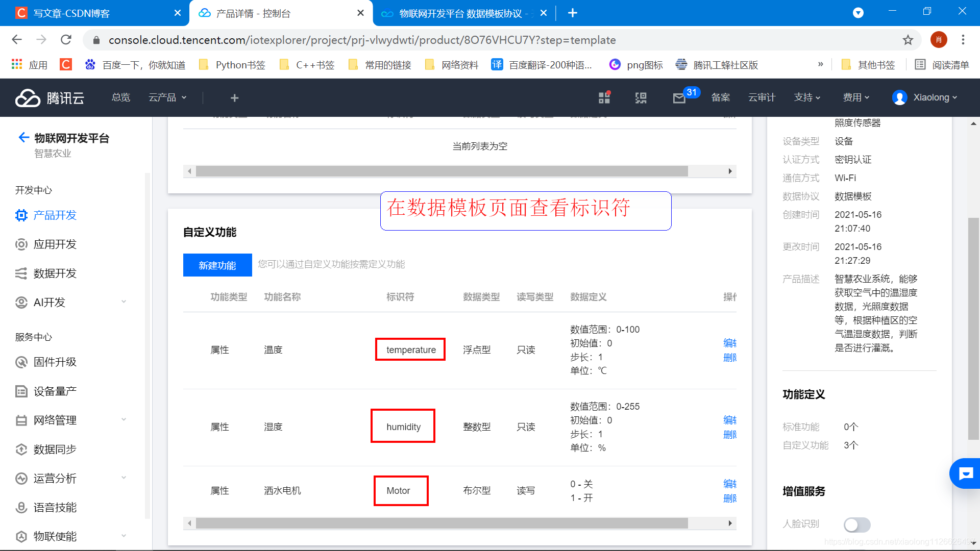Click the 新建功能 button

click(x=217, y=265)
